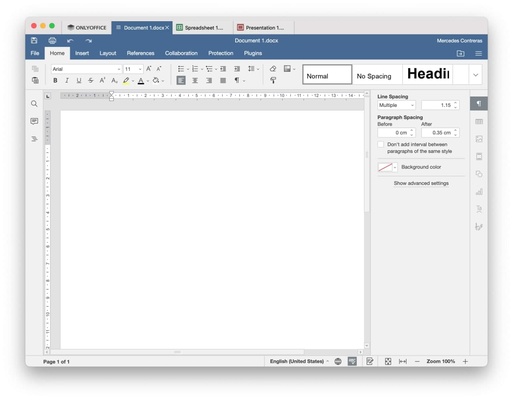Undo the last action

coord(70,41)
